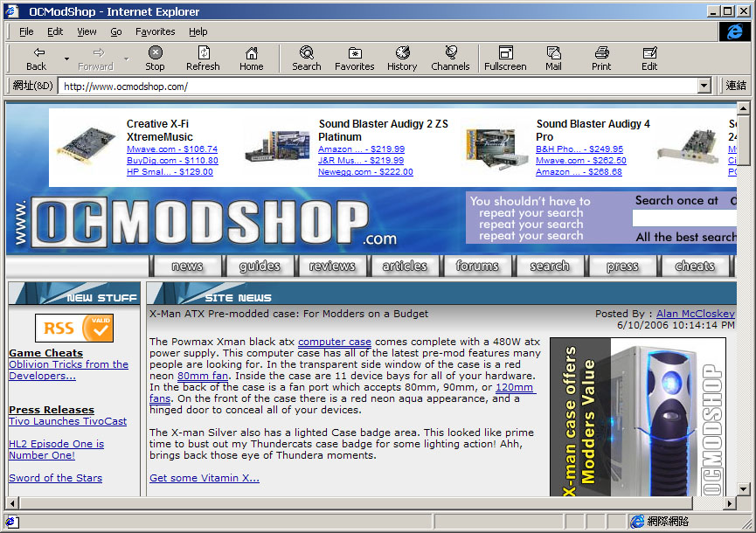Open the View menu
This screenshot has height=533, width=756.
87,31
